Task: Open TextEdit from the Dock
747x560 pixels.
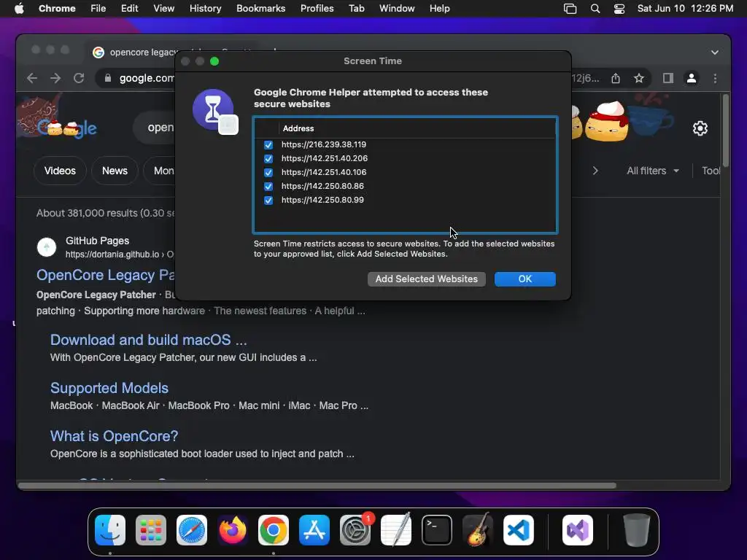Action: pyautogui.click(x=396, y=530)
